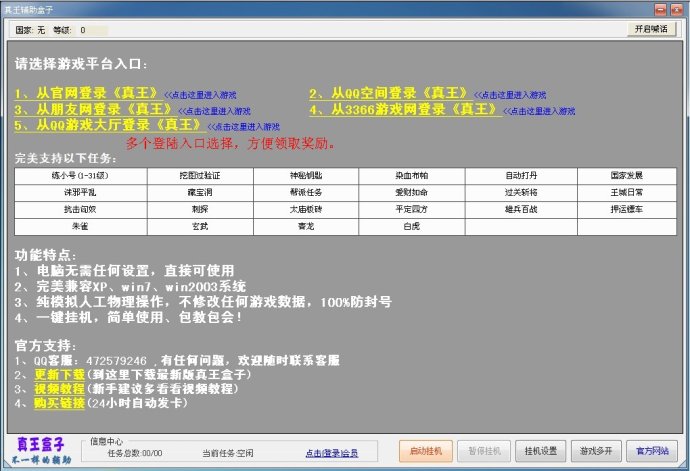Select the 诛邪平乱 table cell
The image size is (690, 471).
(81, 193)
